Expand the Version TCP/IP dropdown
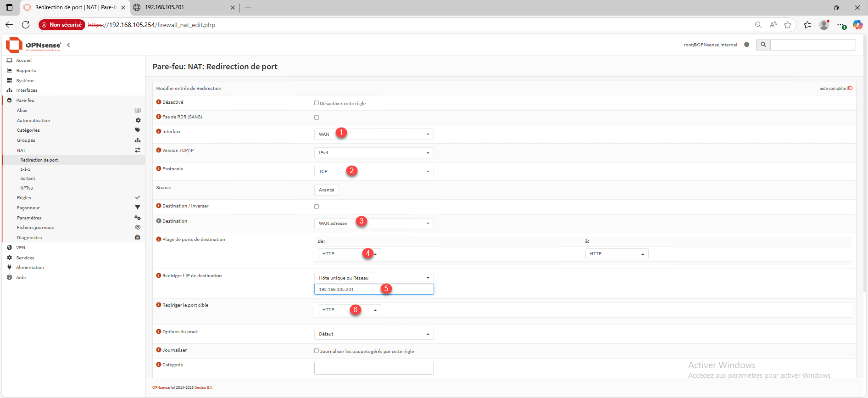Screen dimensions: 868x398 pos(373,153)
